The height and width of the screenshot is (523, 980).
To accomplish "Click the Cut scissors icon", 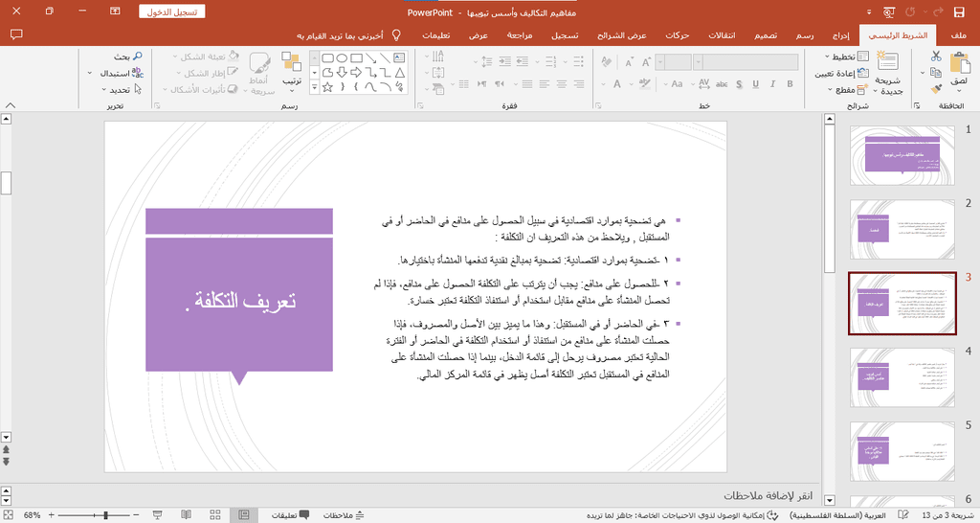I will 936,57.
